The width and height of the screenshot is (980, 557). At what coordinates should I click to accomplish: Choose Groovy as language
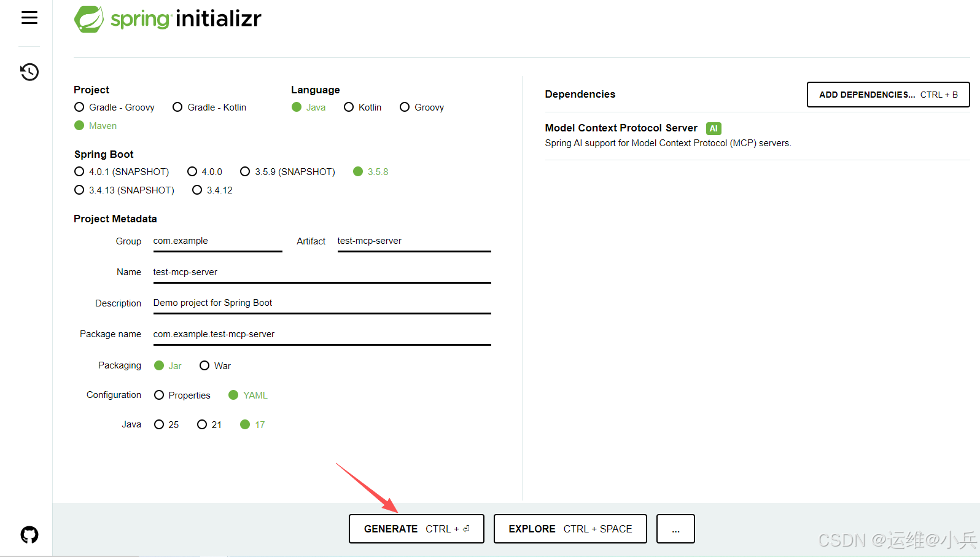pos(422,107)
